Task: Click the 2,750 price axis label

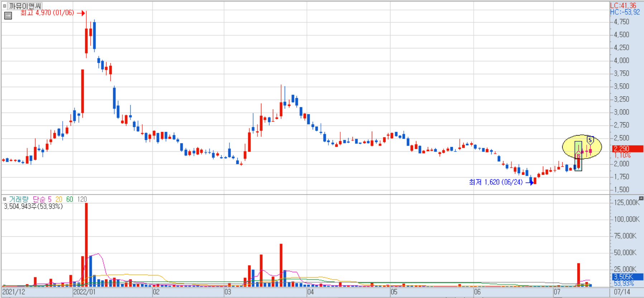Action: [x=621, y=125]
